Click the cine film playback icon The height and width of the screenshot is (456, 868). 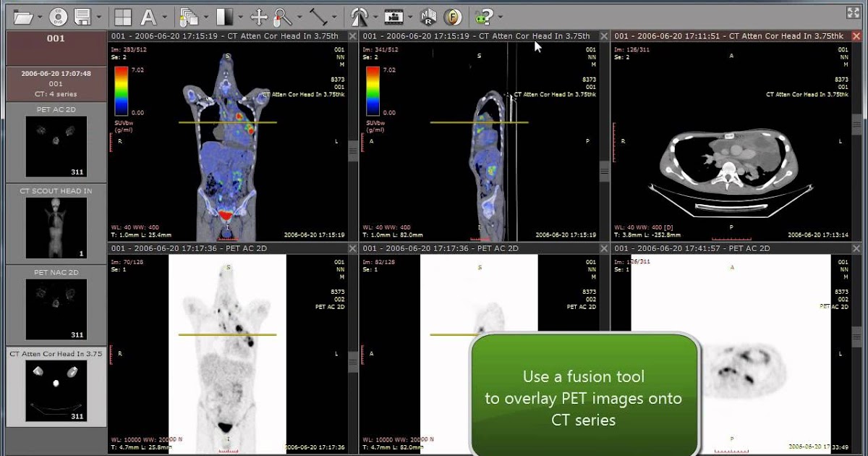click(394, 16)
